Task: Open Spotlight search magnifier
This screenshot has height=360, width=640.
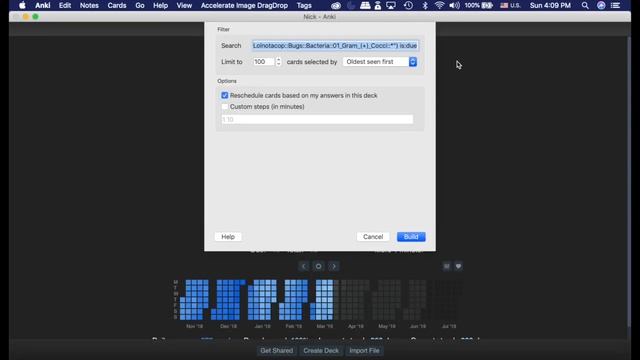Action: (585, 5)
